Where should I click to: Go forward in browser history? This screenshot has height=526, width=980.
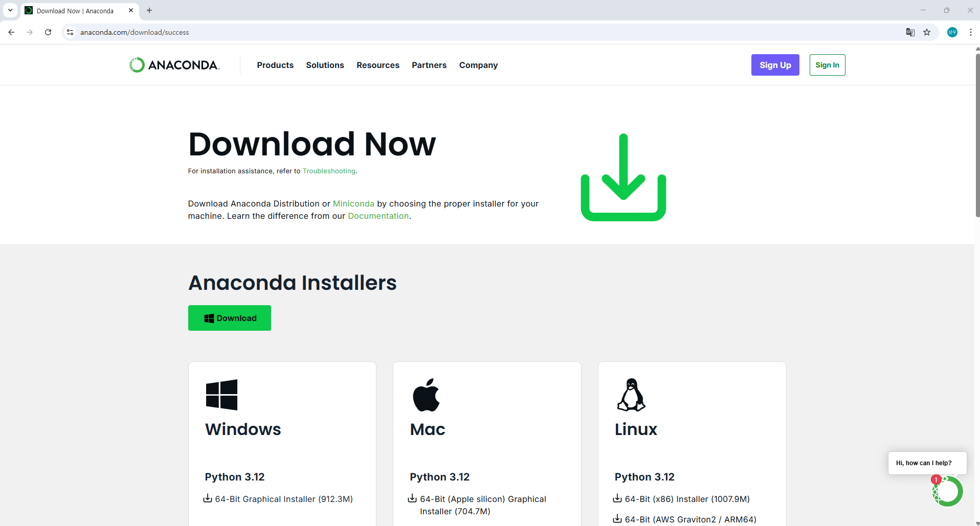pos(30,32)
